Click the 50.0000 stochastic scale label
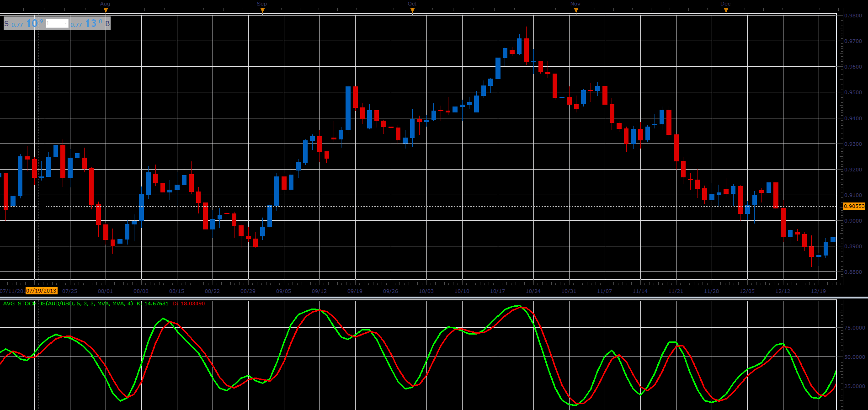 (854, 357)
